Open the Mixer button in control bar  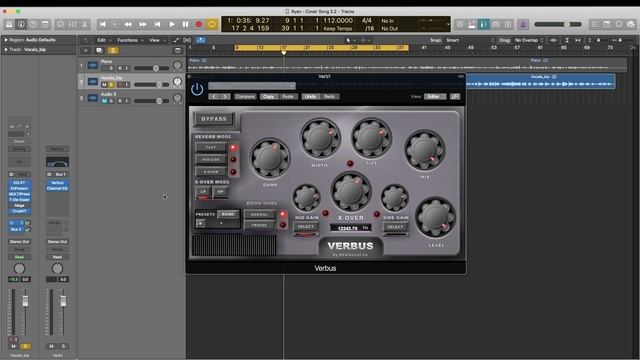[x=72, y=24]
